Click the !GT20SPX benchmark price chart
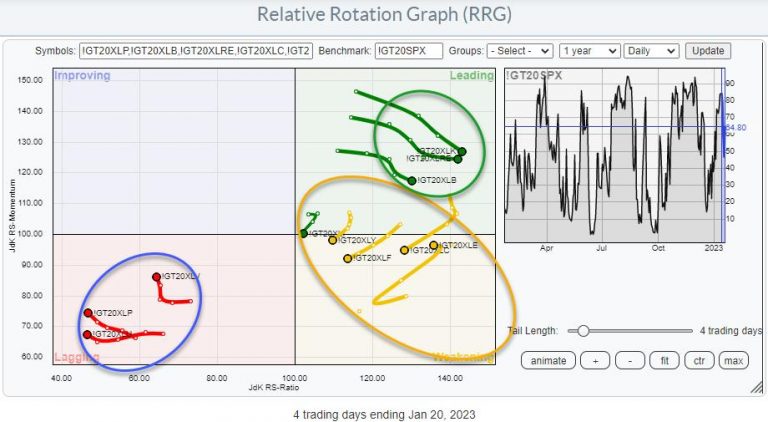This screenshot has width=768, height=422. pos(610,158)
